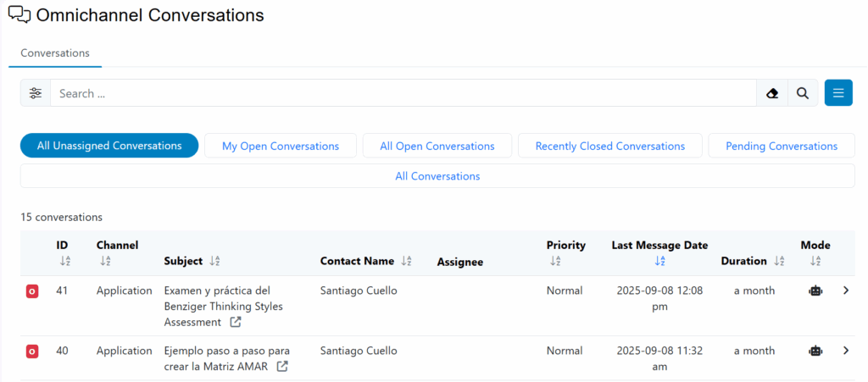Screen dimensions: 868x382
Task: Open external link for Benziger Thinking Styles subject
Action: click(x=236, y=322)
